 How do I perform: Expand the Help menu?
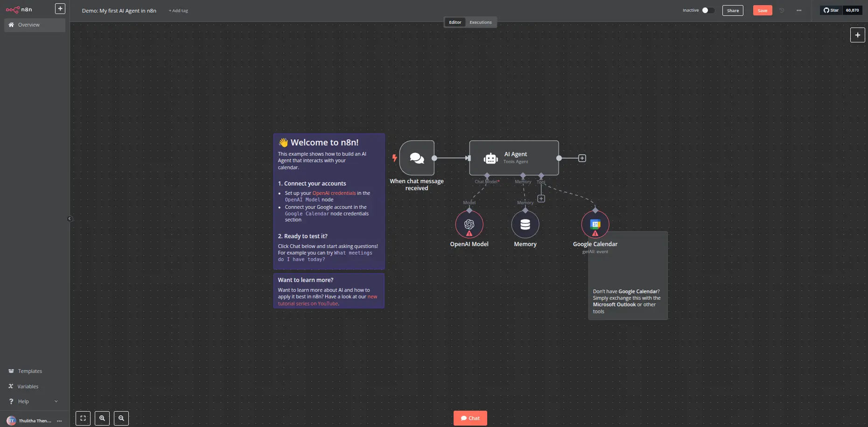click(33, 401)
